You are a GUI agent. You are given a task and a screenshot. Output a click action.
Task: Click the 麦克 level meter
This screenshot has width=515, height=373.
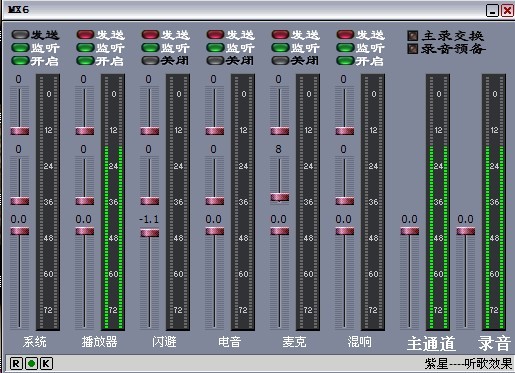pyautogui.click(x=308, y=202)
